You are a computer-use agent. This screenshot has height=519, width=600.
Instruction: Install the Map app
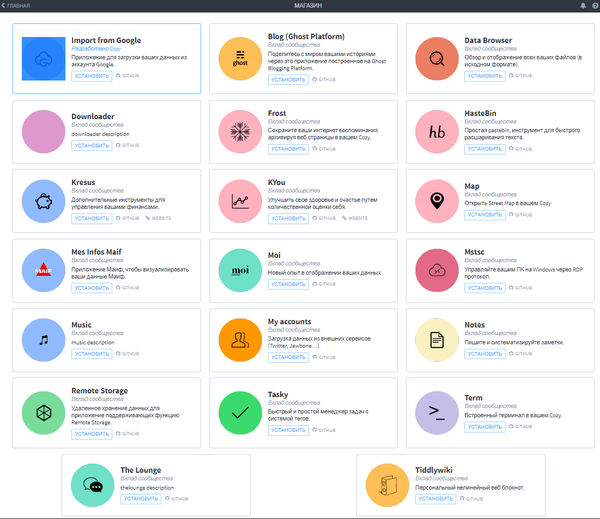(485, 215)
